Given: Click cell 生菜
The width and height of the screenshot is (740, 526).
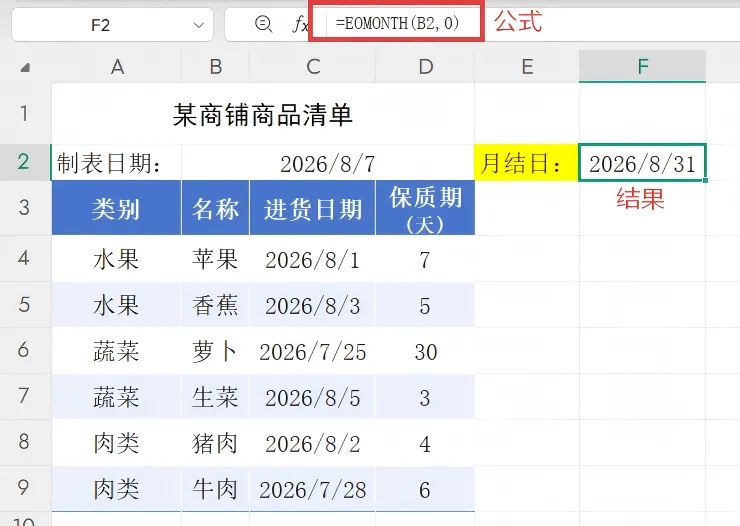Looking at the screenshot, I should (x=216, y=397).
